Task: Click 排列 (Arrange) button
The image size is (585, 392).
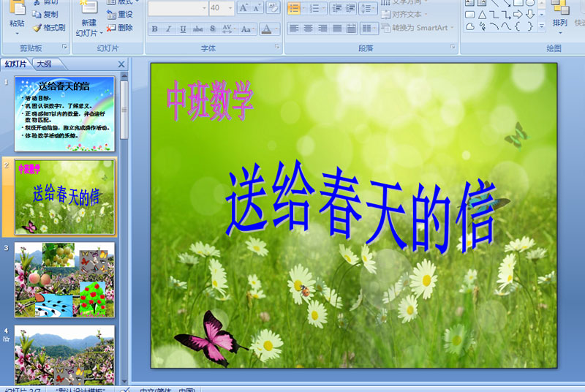Action: pos(559,18)
